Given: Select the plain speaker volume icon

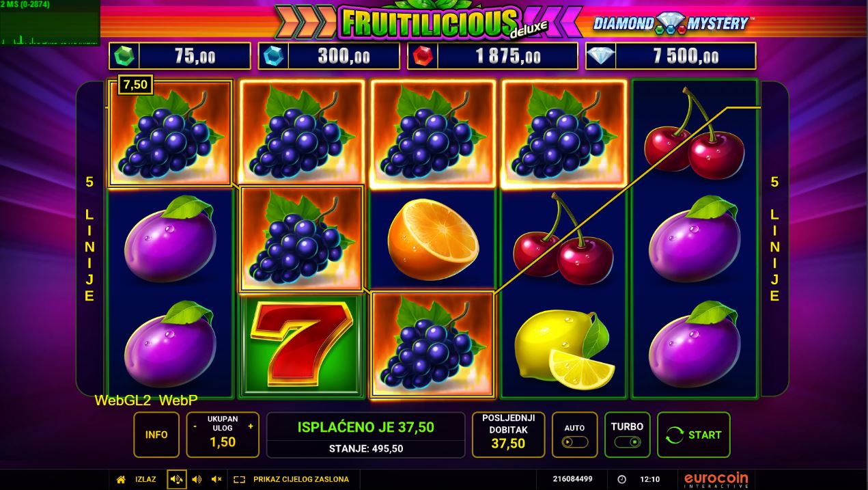Looking at the screenshot, I should point(197,480).
